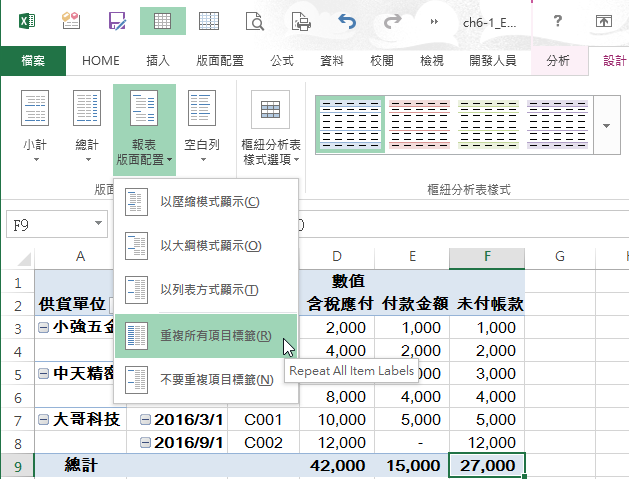
Task: Open the Name Box dropdown arrow
Action: [98, 223]
